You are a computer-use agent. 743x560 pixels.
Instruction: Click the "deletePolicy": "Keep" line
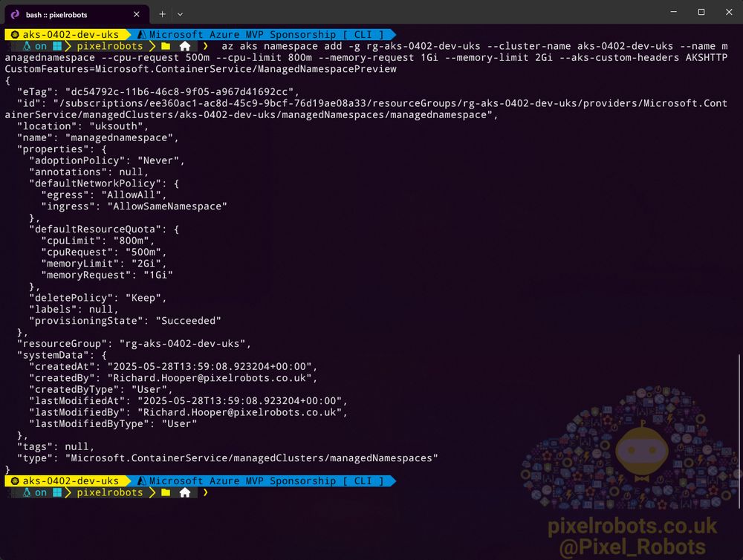tap(97, 298)
